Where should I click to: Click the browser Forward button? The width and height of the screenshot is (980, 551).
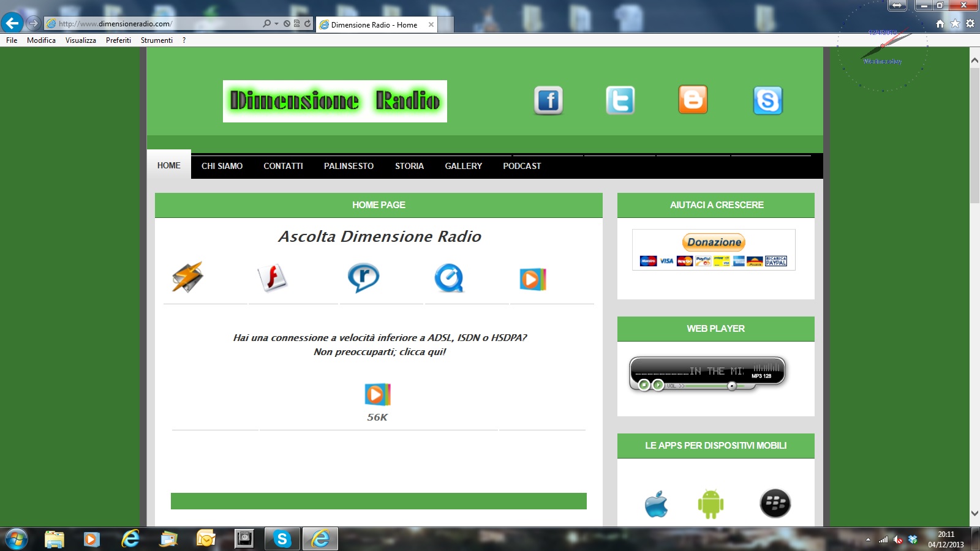[33, 23]
